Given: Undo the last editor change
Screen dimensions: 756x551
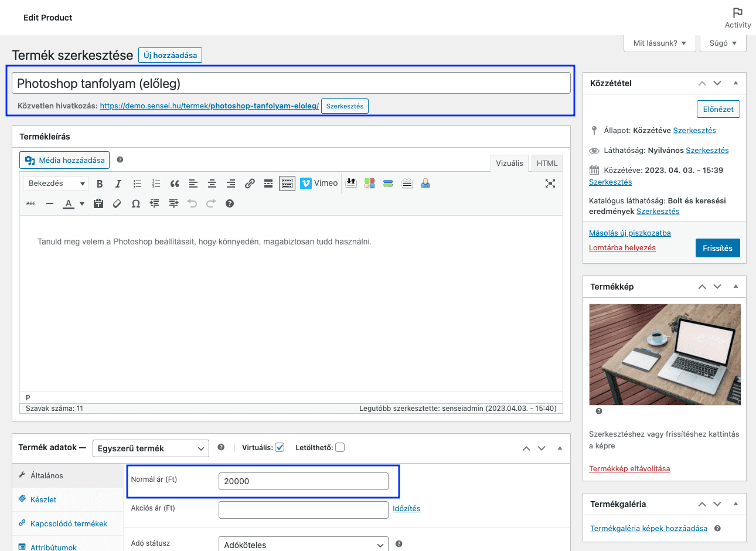Looking at the screenshot, I should pyautogui.click(x=192, y=203).
